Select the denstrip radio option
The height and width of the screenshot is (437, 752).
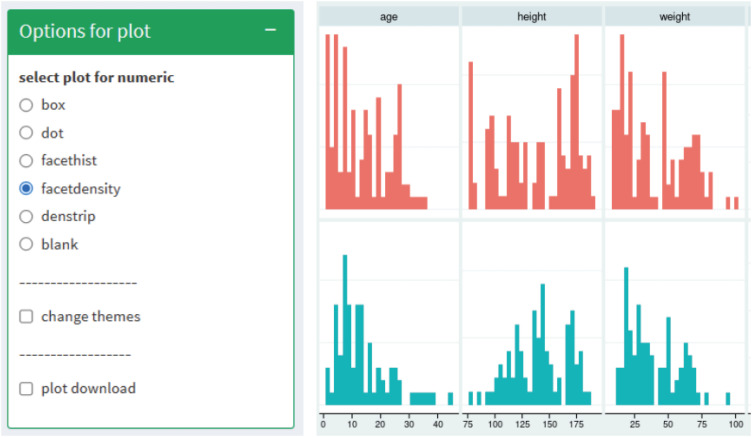tap(27, 216)
